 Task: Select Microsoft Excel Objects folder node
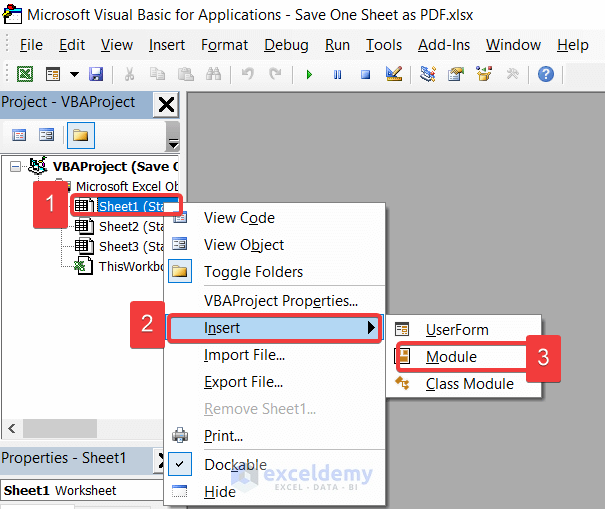point(127,186)
